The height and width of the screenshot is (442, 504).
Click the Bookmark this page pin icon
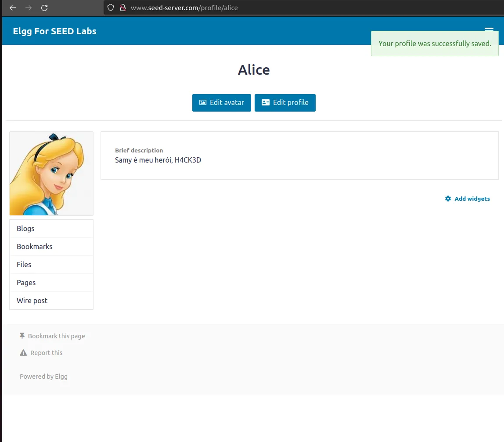click(x=22, y=336)
